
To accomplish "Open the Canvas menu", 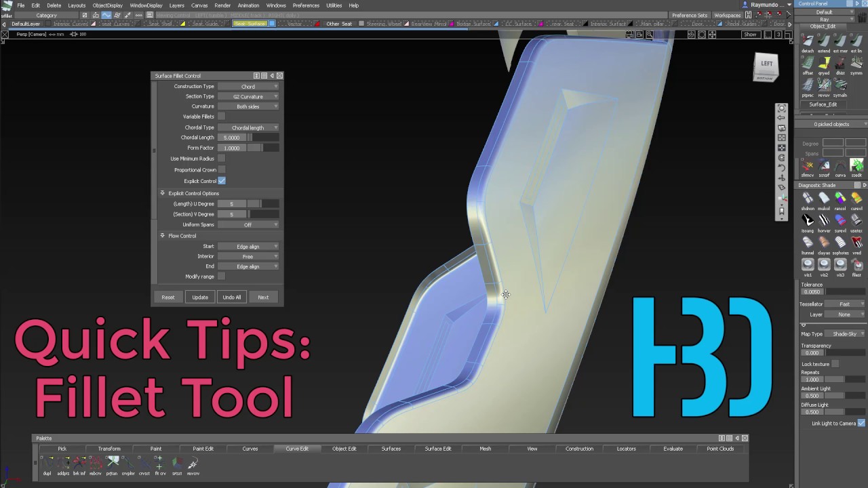I will tap(199, 5).
